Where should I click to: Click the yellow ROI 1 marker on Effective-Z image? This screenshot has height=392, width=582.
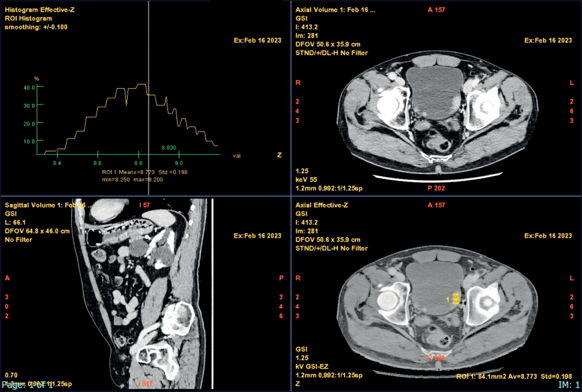(455, 299)
